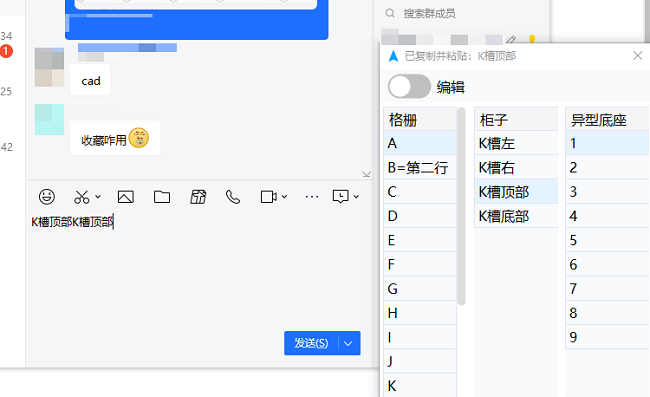The height and width of the screenshot is (397, 650).
Task: Select item 4 in 异型底座 list
Action: click(x=607, y=216)
